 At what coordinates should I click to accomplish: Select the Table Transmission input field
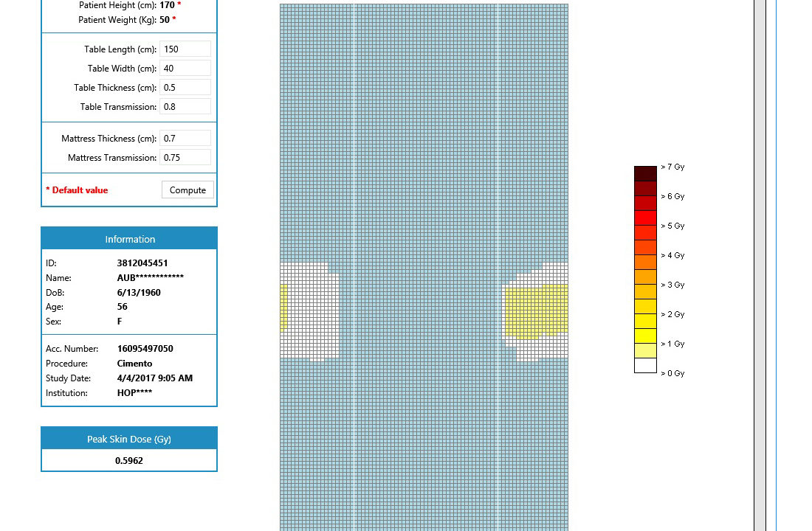coord(185,106)
